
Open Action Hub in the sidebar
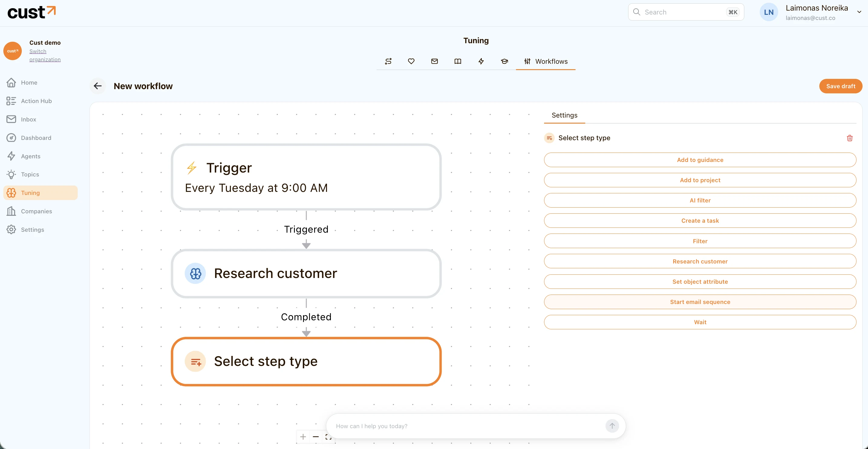[41, 101]
